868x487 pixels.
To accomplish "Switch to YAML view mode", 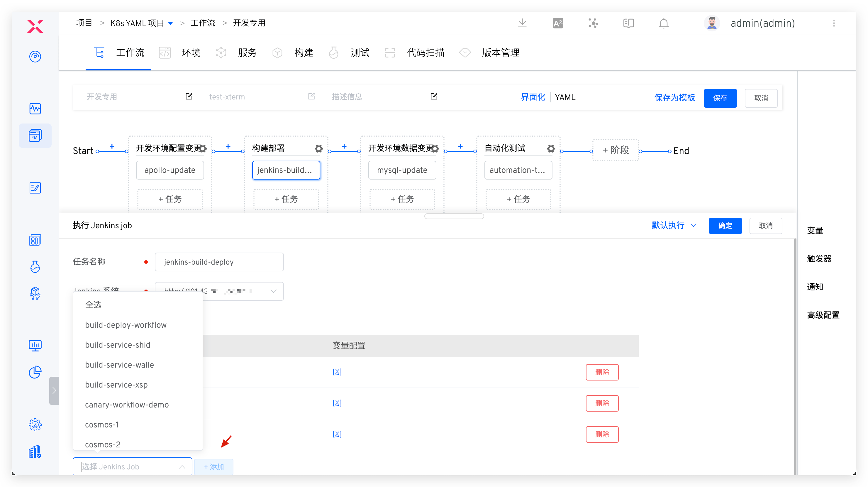I will click(565, 97).
